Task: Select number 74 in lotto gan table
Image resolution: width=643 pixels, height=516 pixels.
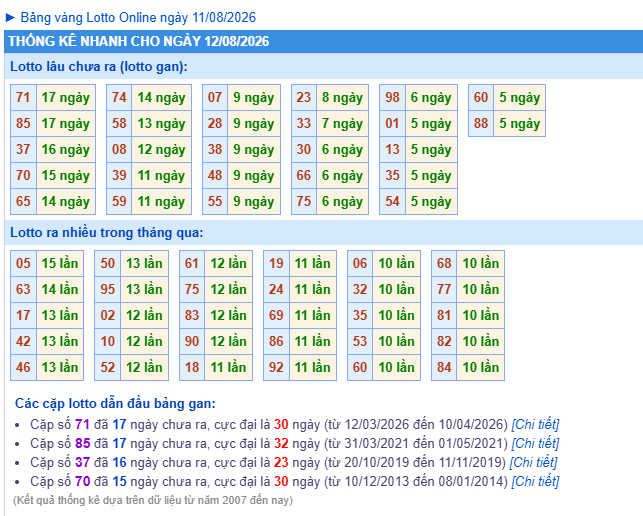Action: click(119, 98)
